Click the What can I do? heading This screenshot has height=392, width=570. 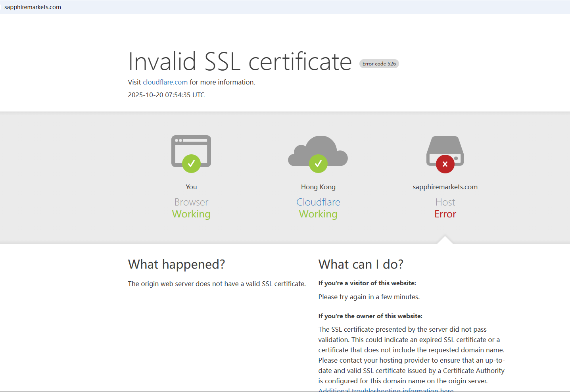tap(361, 264)
